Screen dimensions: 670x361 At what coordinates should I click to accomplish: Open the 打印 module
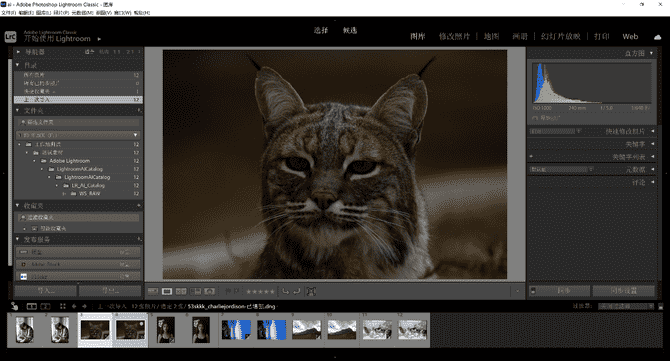click(602, 37)
